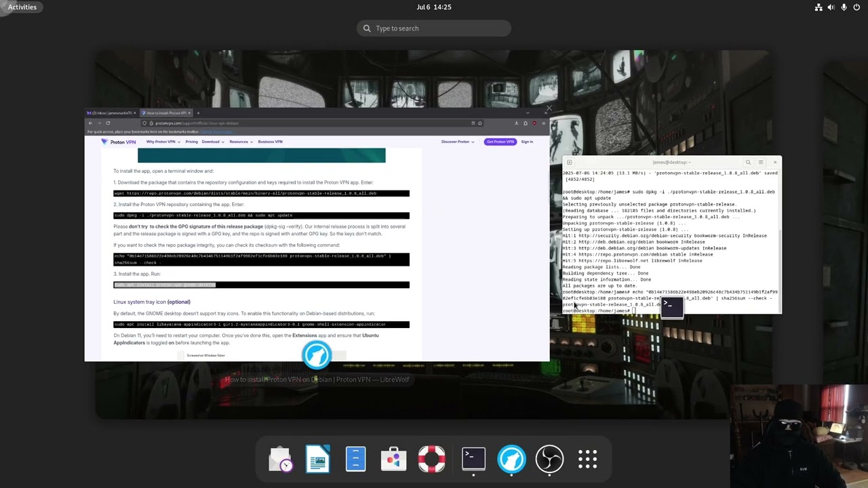Click the Get Proton VPN button
This screenshot has width=868, height=488.
[x=500, y=142]
